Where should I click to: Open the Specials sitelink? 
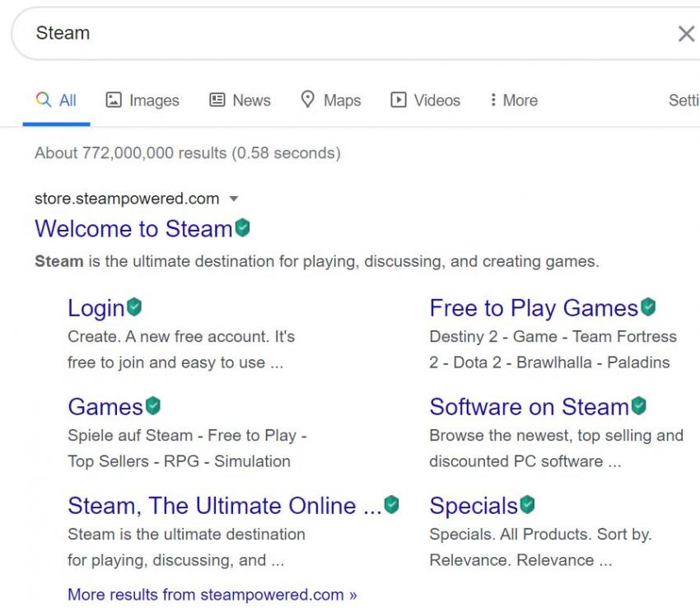click(474, 506)
